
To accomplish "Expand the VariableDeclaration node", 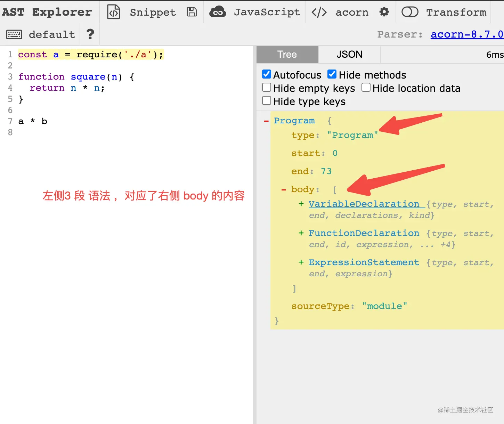I will pos(301,204).
